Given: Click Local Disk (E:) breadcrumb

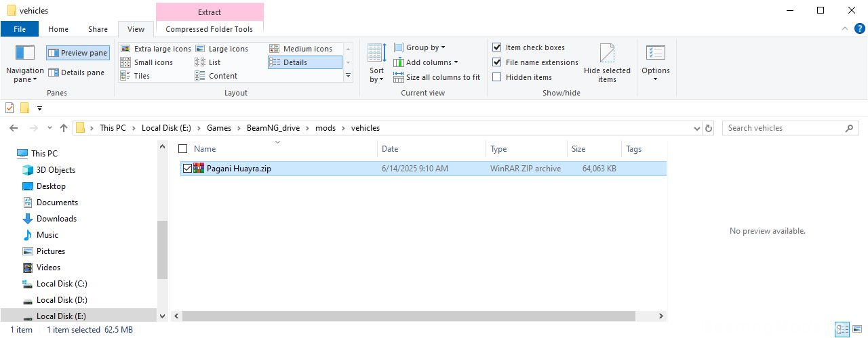Looking at the screenshot, I should tap(167, 128).
